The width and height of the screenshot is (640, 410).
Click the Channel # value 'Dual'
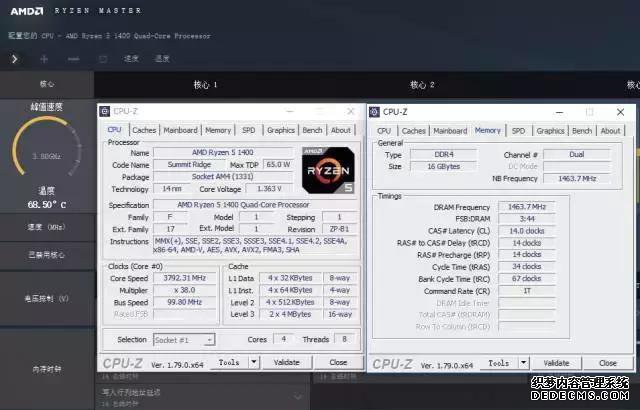[x=577, y=155]
